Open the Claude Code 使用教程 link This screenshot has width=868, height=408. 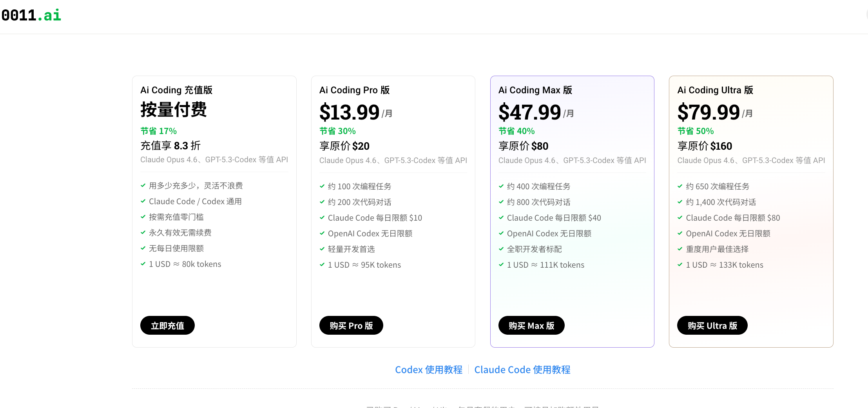coord(522,370)
